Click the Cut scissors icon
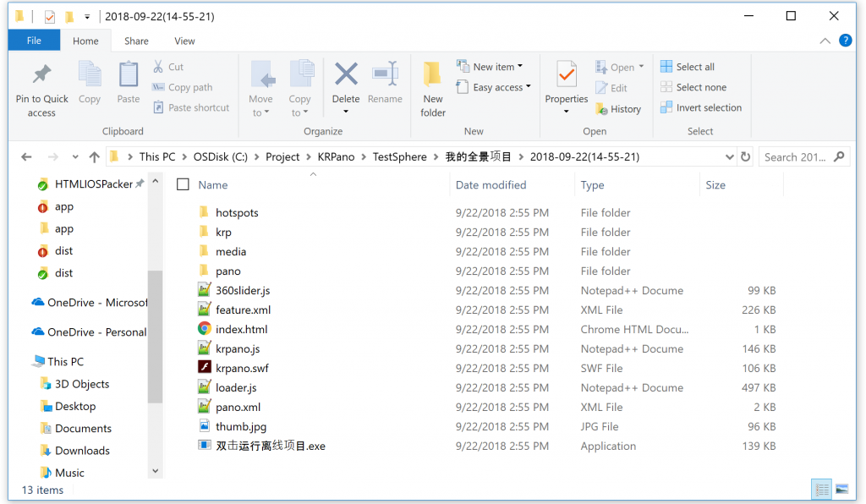This screenshot has height=504, width=866. click(x=158, y=67)
